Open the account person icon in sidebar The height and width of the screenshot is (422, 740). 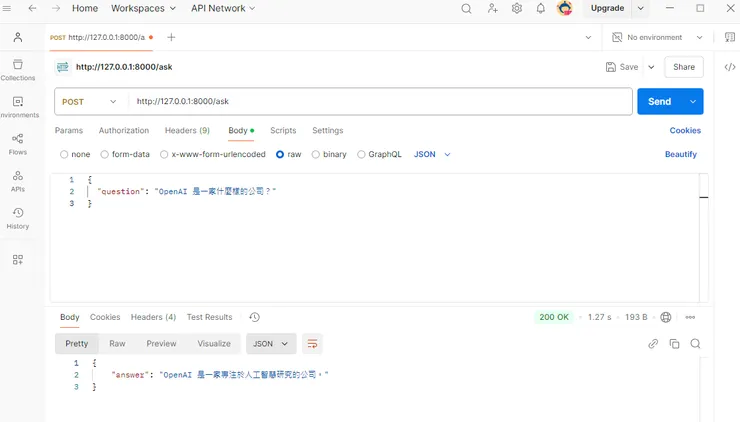(x=18, y=37)
